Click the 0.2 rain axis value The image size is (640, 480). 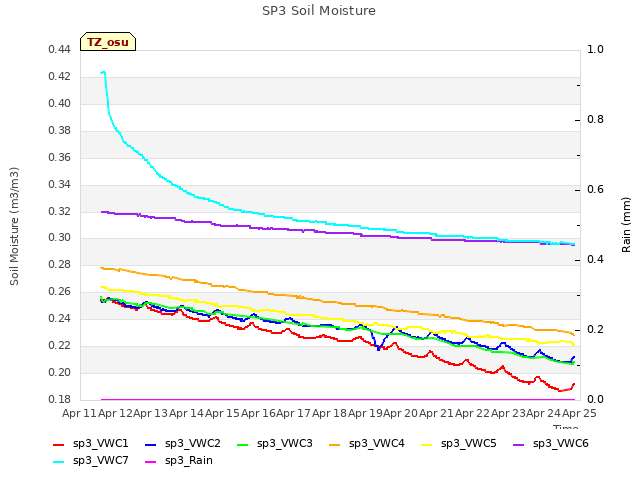coord(595,329)
